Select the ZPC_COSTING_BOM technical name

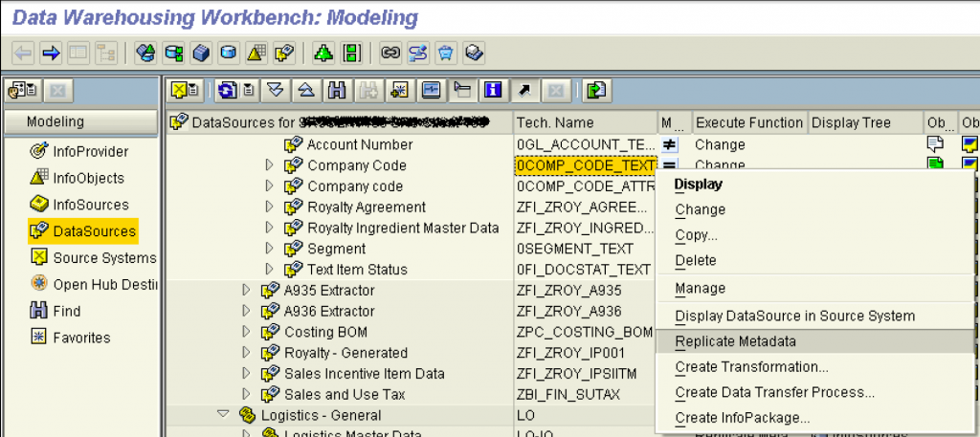click(585, 332)
